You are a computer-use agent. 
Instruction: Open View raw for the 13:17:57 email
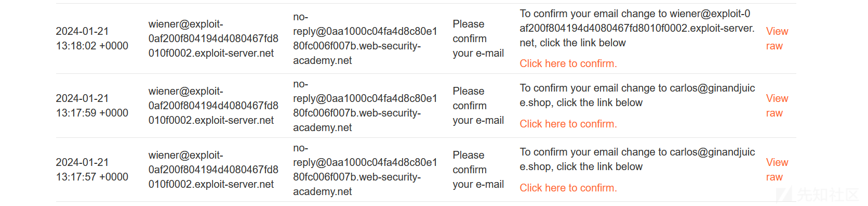[x=777, y=170]
